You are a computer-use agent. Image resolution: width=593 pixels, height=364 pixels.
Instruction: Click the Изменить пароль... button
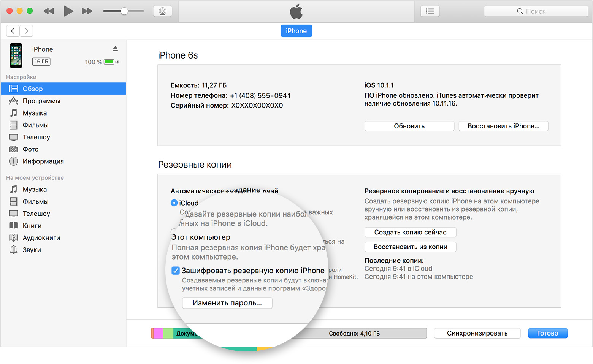227,303
